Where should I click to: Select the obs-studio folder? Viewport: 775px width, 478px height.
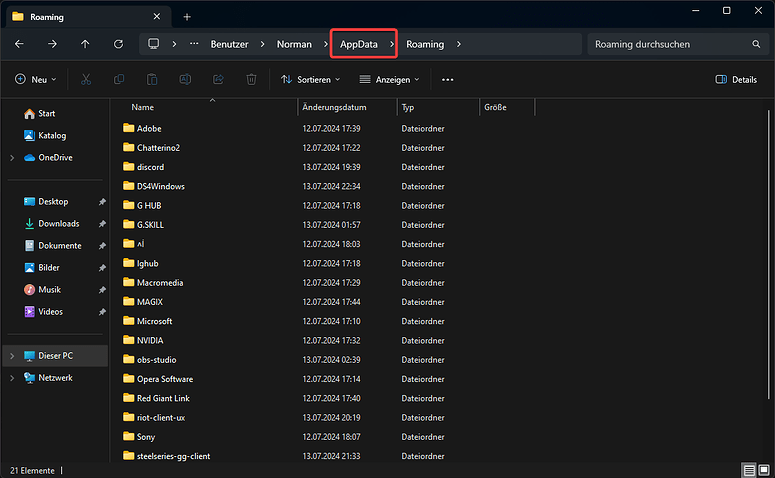157,360
